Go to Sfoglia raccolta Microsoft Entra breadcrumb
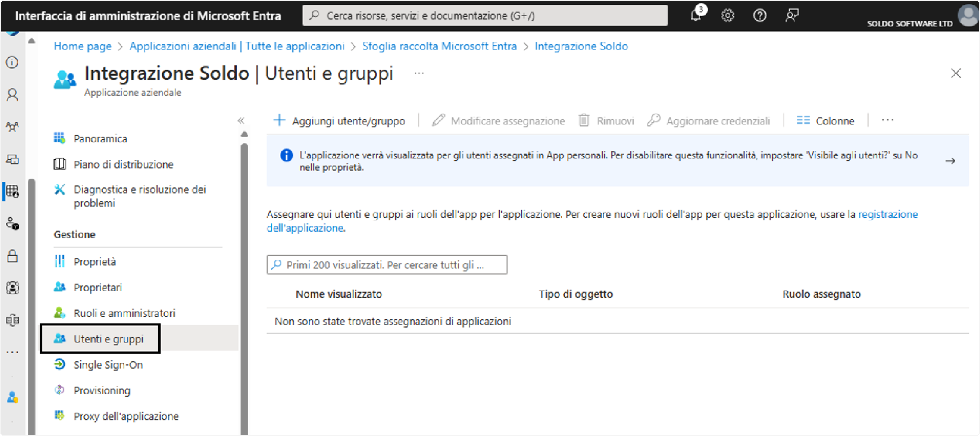 pos(439,46)
